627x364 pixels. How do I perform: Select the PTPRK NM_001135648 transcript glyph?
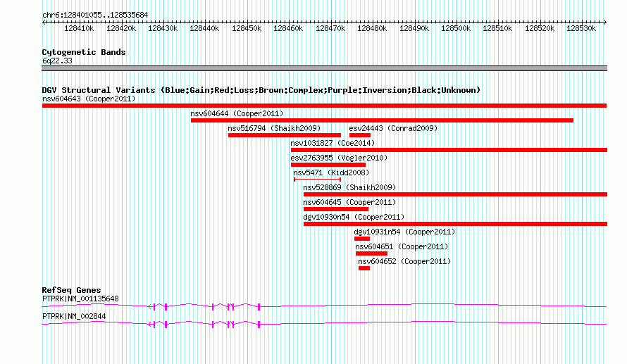[x=324, y=306]
